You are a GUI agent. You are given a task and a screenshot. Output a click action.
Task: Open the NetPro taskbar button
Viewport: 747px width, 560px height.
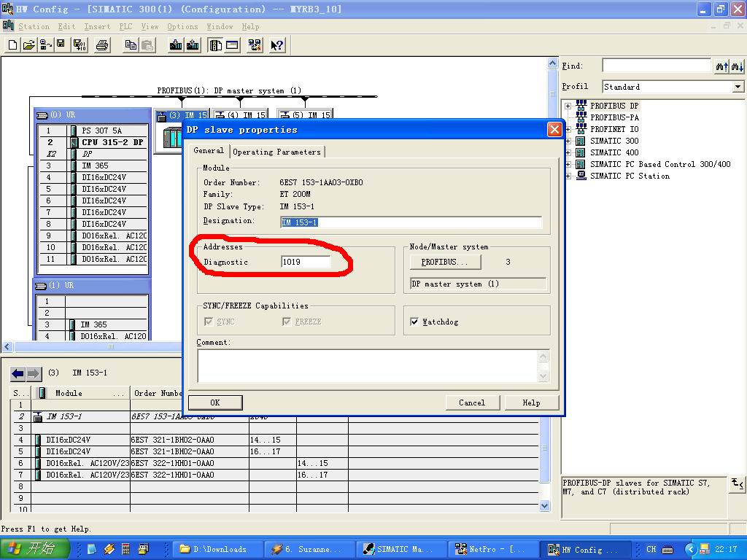(x=492, y=549)
